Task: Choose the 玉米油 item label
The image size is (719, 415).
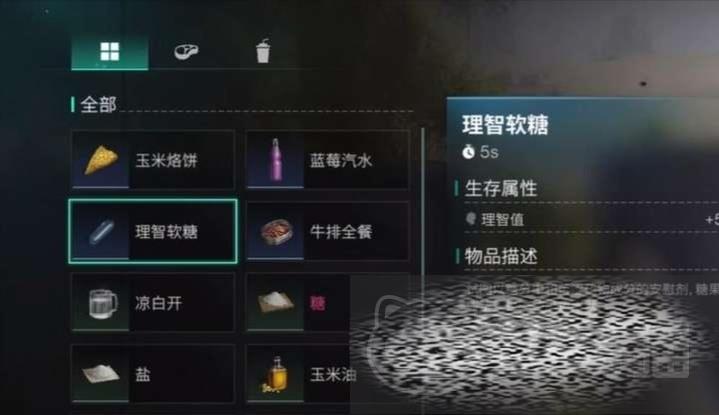Action: point(333,375)
